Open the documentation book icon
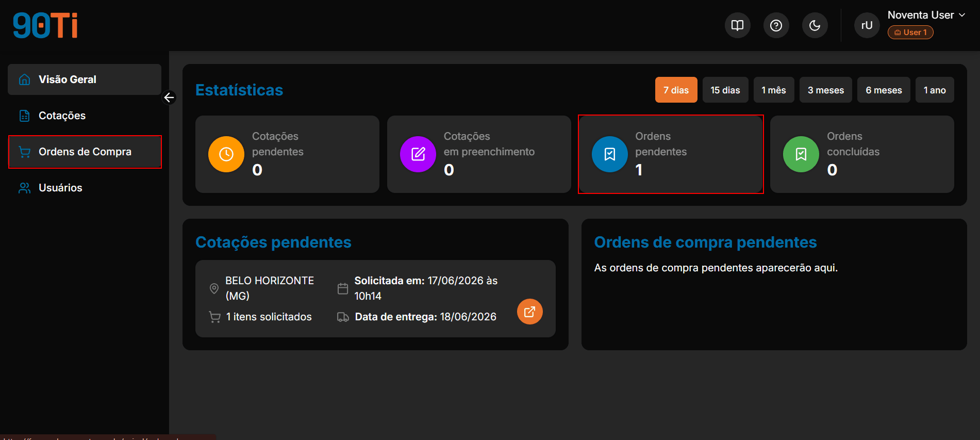Viewport: 980px width, 440px height. pos(737,25)
